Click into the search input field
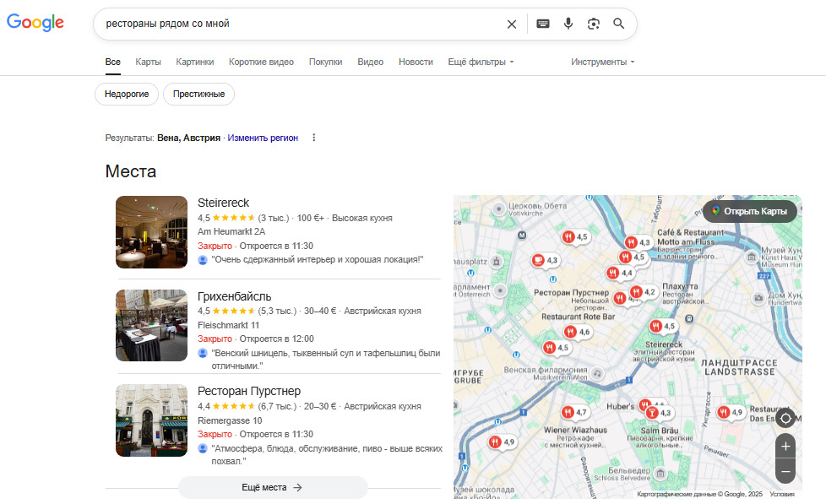The height and width of the screenshot is (504, 826). (301, 24)
